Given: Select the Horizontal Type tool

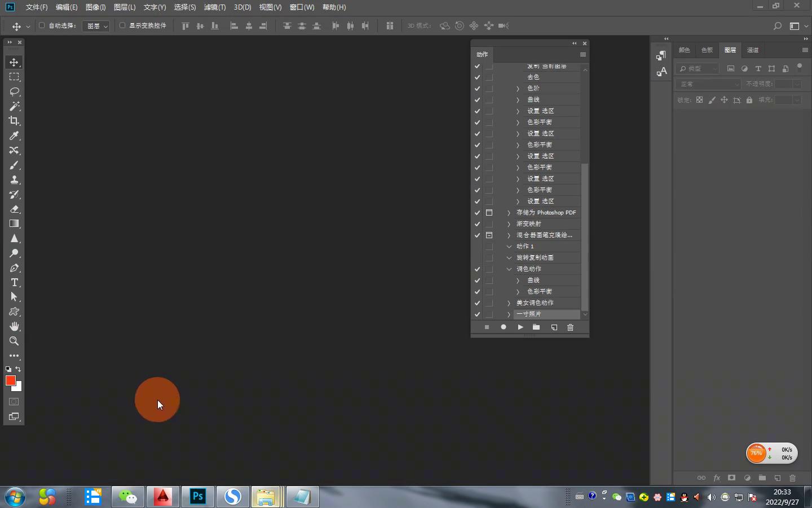Looking at the screenshot, I should pos(14,282).
